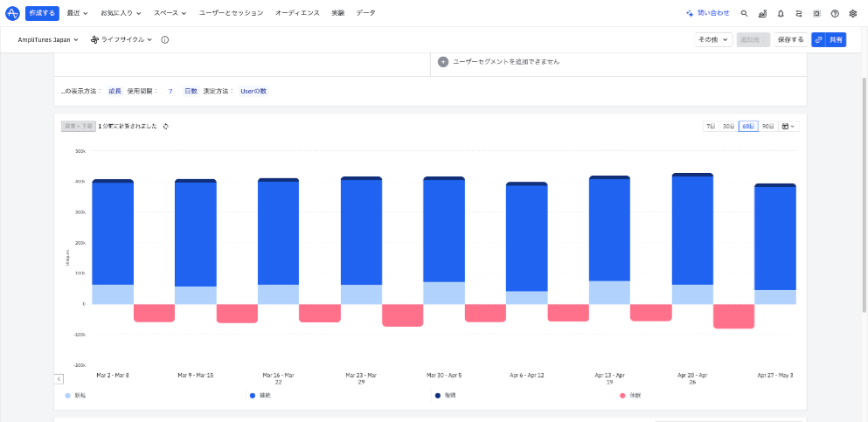Open the settings gear icon

pyautogui.click(x=853, y=14)
